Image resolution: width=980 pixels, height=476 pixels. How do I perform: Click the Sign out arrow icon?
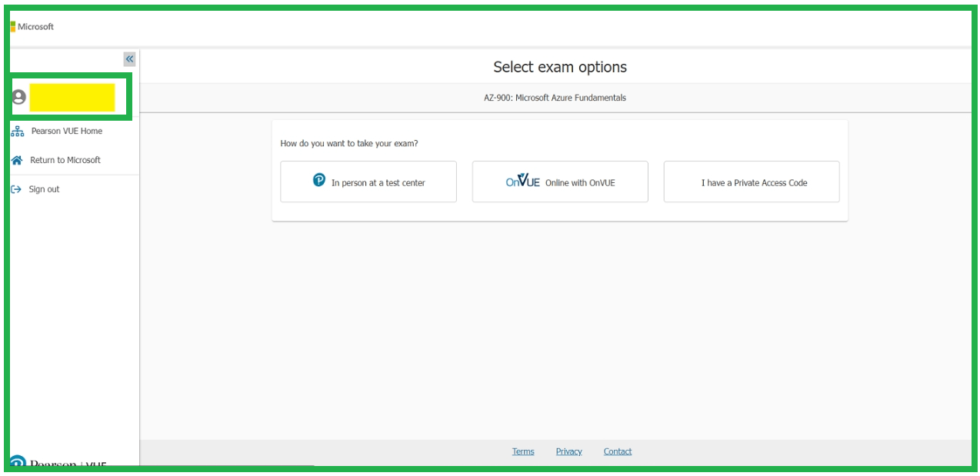pyautogui.click(x=16, y=189)
